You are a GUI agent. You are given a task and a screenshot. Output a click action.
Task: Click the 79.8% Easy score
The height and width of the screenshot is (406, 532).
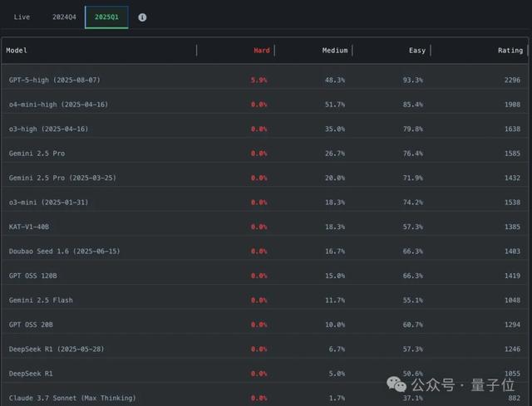coord(413,129)
